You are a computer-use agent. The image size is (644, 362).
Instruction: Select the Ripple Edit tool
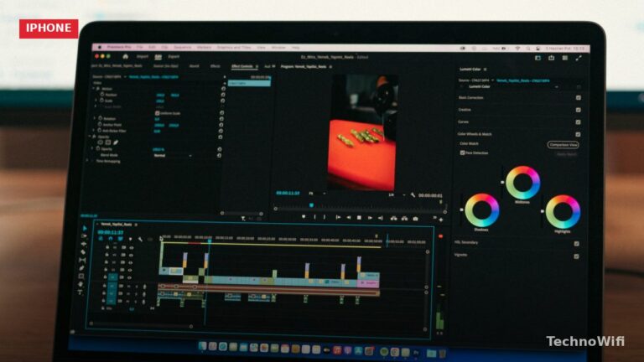[84, 244]
